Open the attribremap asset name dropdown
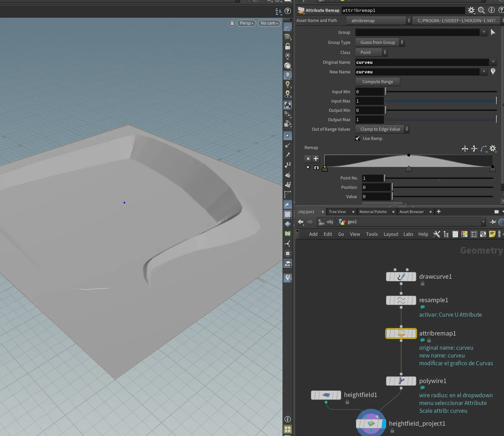Screen dimensions: 504x436 coord(379,21)
